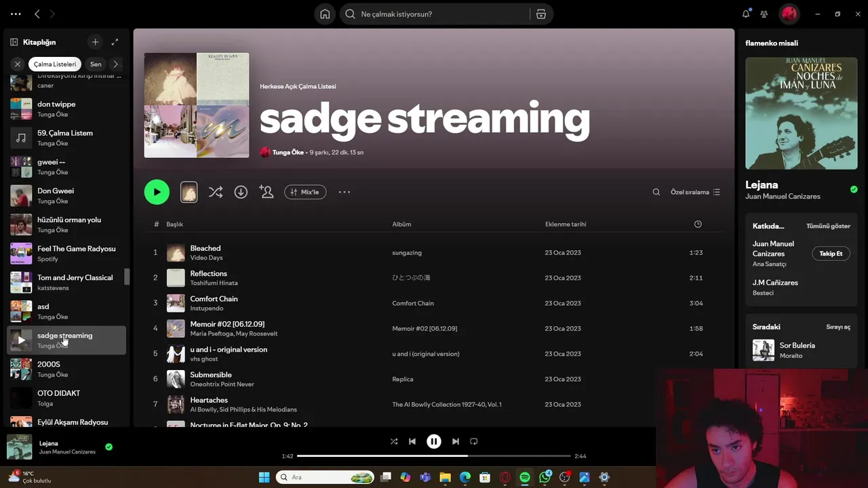Open Noches de Imán y Luna album art
Screen dimensions: 868x488
(802, 113)
